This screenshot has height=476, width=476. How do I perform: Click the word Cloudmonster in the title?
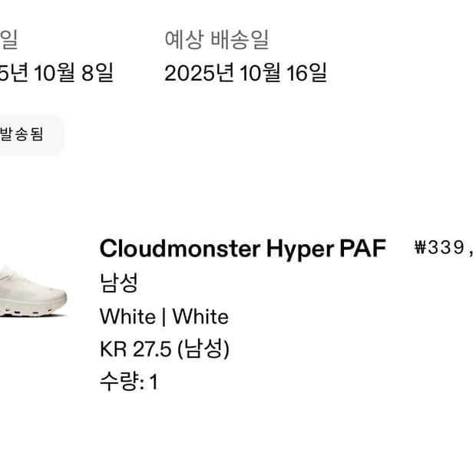click(180, 249)
